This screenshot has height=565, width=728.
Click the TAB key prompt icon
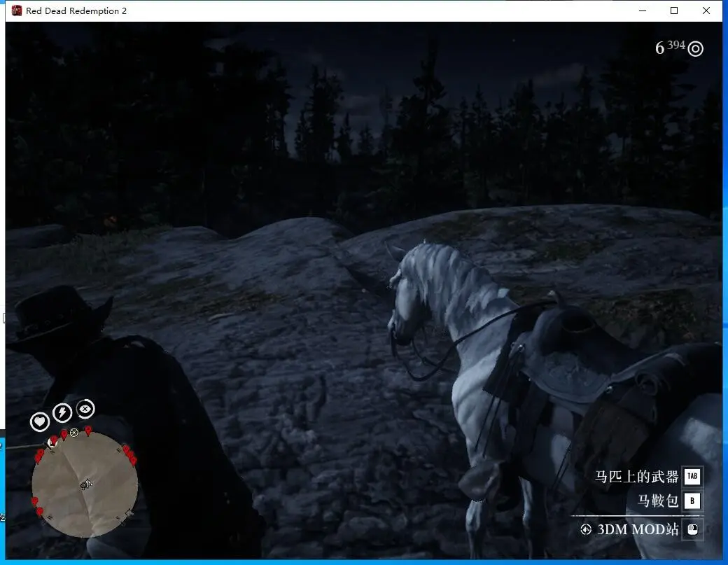[x=692, y=476]
